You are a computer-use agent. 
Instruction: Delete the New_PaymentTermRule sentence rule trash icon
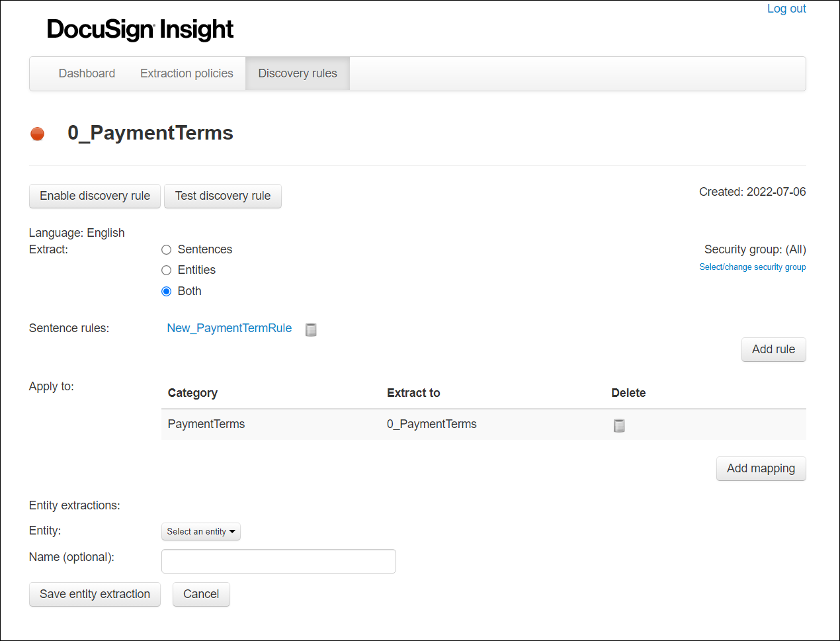pos(311,329)
